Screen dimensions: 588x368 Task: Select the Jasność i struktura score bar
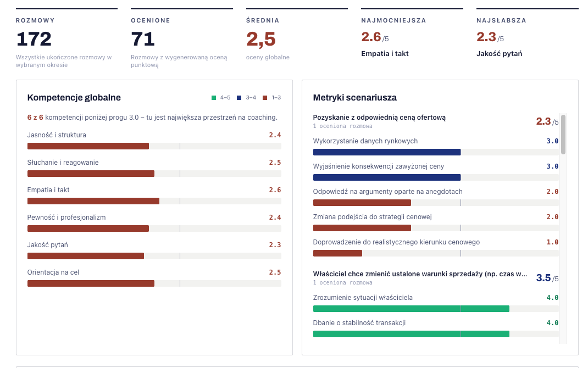(x=154, y=146)
